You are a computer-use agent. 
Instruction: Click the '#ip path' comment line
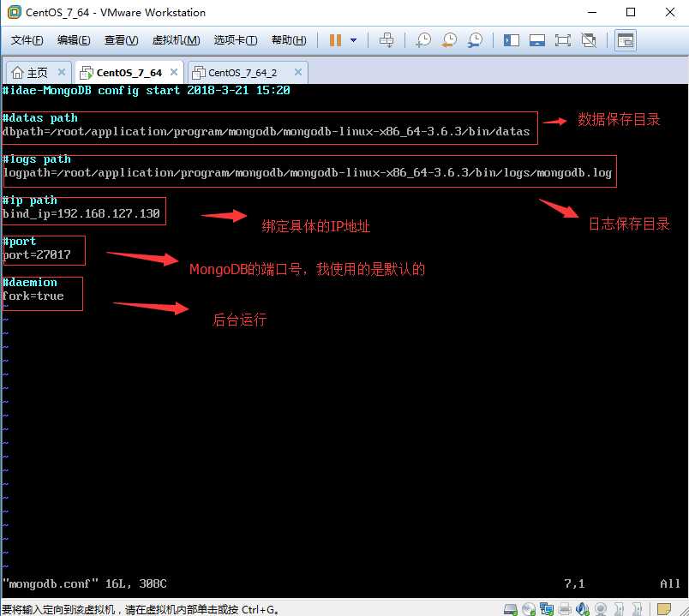click(29, 200)
